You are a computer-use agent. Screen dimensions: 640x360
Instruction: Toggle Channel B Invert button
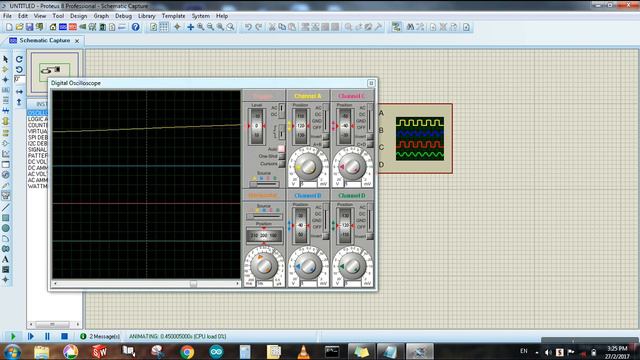[326, 236]
